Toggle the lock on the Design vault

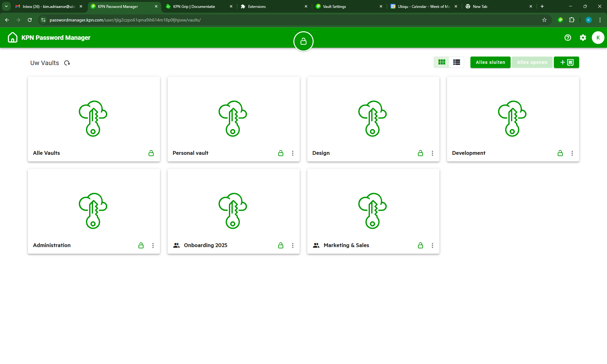coord(420,153)
